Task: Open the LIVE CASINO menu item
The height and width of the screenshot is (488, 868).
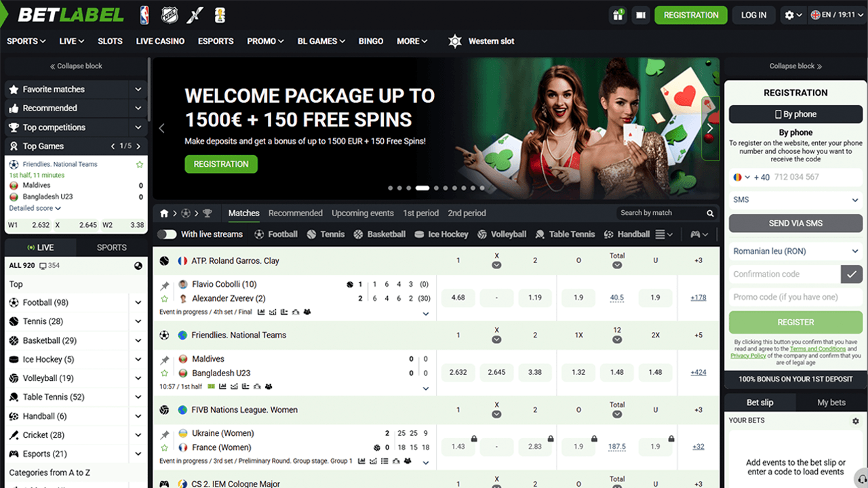Action: coord(160,41)
